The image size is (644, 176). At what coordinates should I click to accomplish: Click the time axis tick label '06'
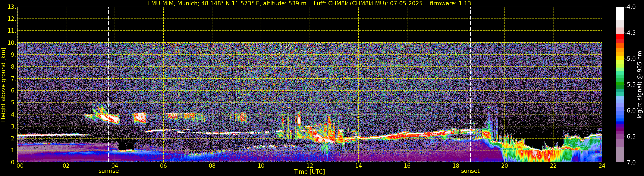163,166
